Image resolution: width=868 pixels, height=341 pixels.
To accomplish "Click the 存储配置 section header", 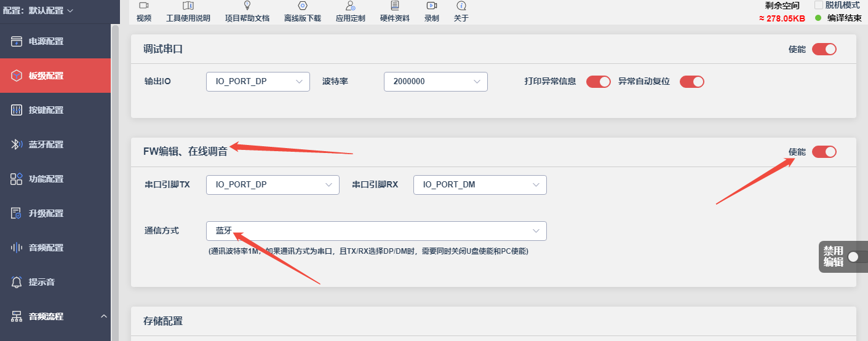I will (x=163, y=321).
